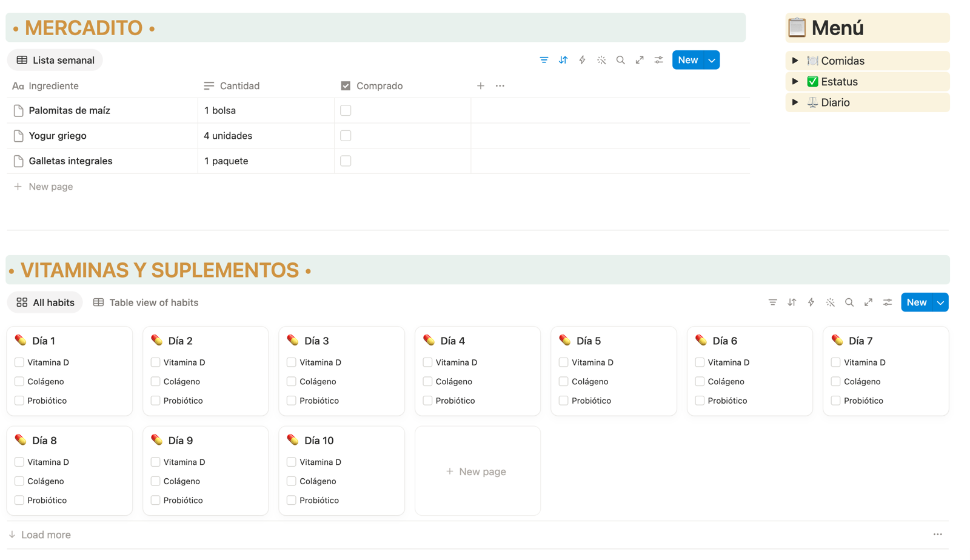Tick Colágeno on Día 4 card
Image resolution: width=970 pixels, height=560 pixels.
pyautogui.click(x=427, y=382)
